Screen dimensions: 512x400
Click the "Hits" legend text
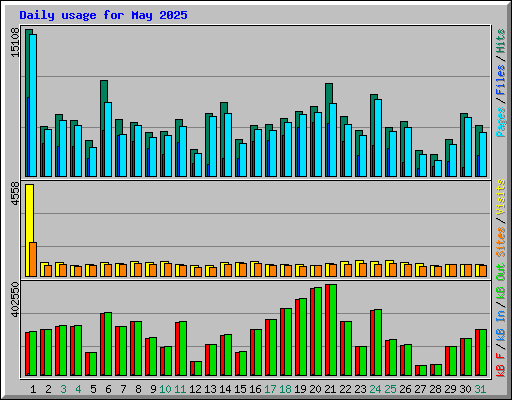[x=500, y=41]
